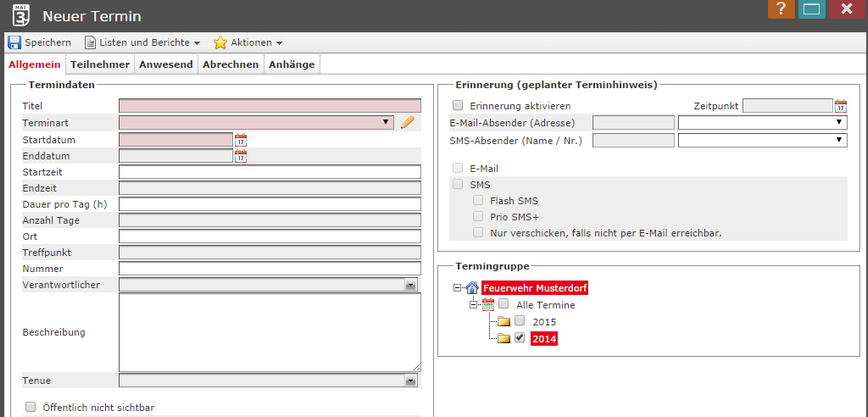Open the Aktionen menu
Viewport: 868px width, 417px height.
coord(248,43)
